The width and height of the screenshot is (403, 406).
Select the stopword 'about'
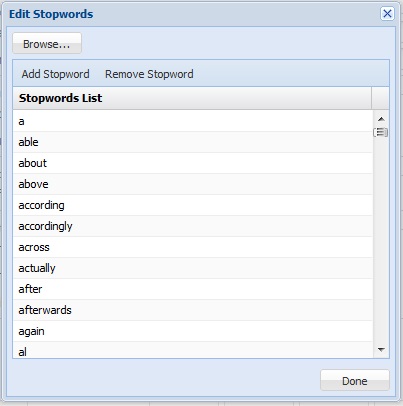pos(193,163)
